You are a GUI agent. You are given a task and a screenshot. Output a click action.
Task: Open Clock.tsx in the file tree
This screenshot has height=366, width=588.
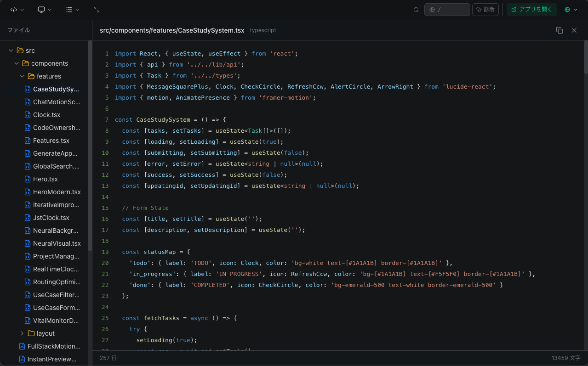point(46,115)
